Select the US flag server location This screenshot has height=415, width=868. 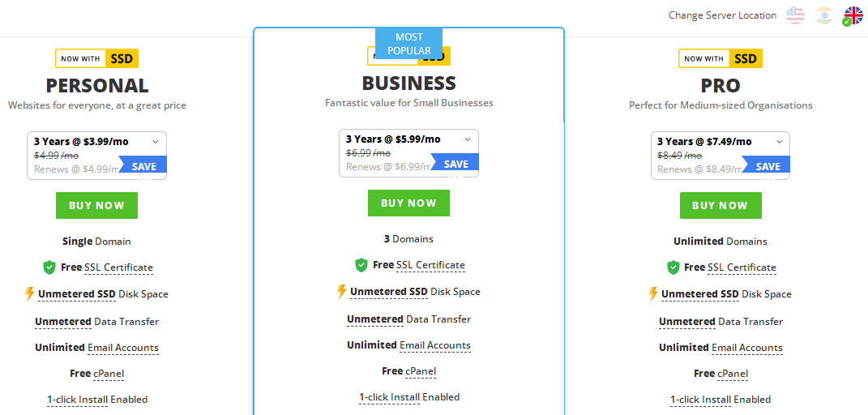796,15
